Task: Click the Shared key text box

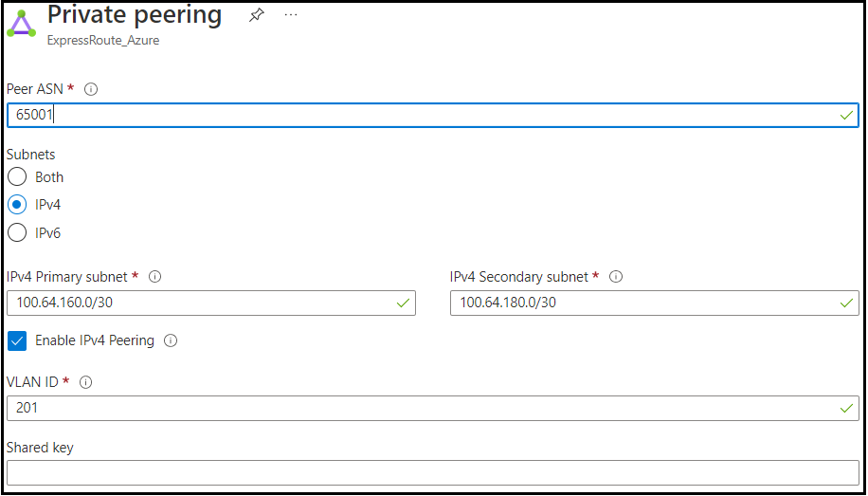Action: pos(432,472)
